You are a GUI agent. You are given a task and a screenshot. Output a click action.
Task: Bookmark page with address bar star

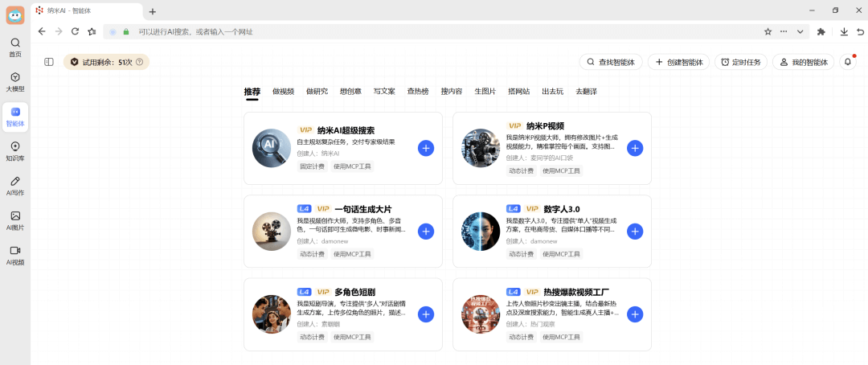[768, 31]
